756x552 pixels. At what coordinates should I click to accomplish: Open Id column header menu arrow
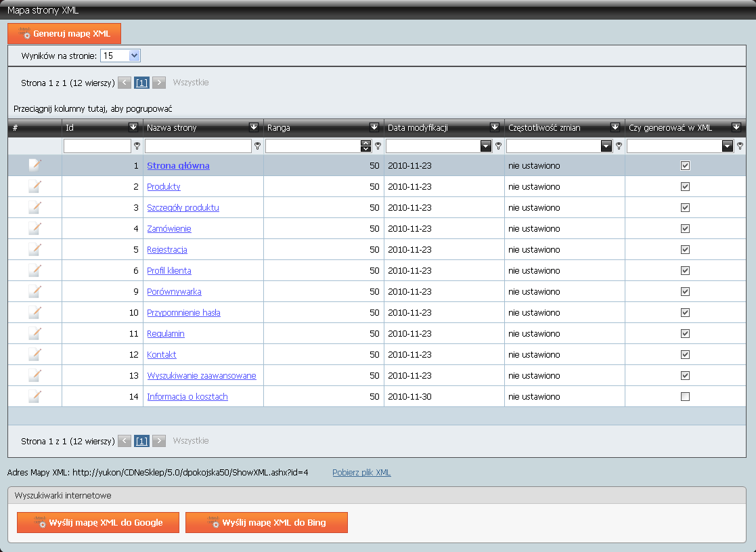tap(133, 127)
